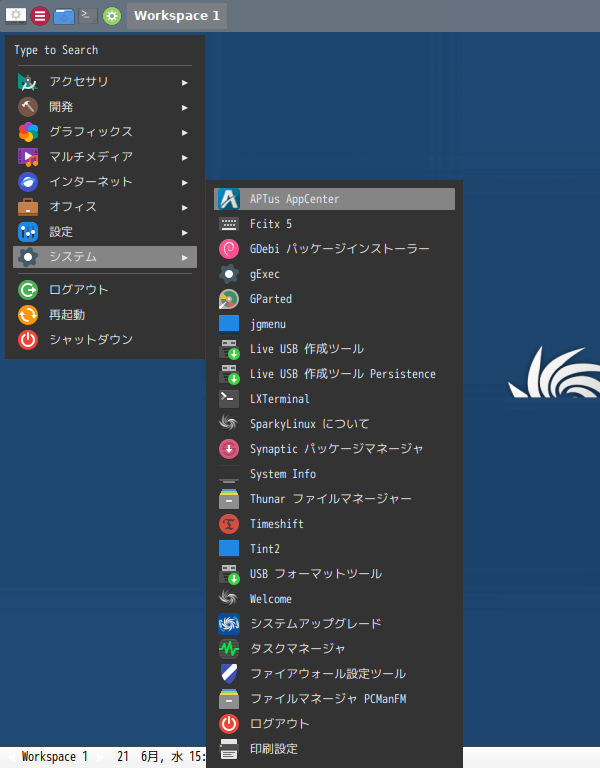Open the 設定 menu category
Viewport: 600px width, 768px height.
(105, 232)
